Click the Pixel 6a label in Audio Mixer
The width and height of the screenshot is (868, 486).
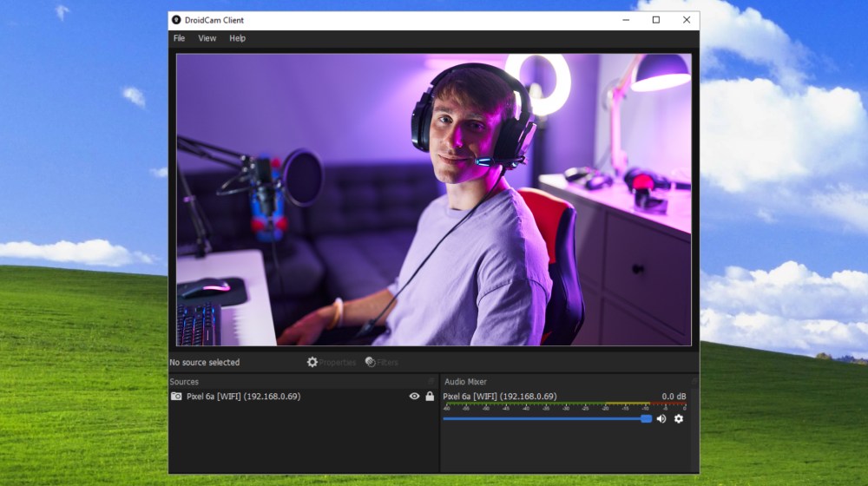500,397
